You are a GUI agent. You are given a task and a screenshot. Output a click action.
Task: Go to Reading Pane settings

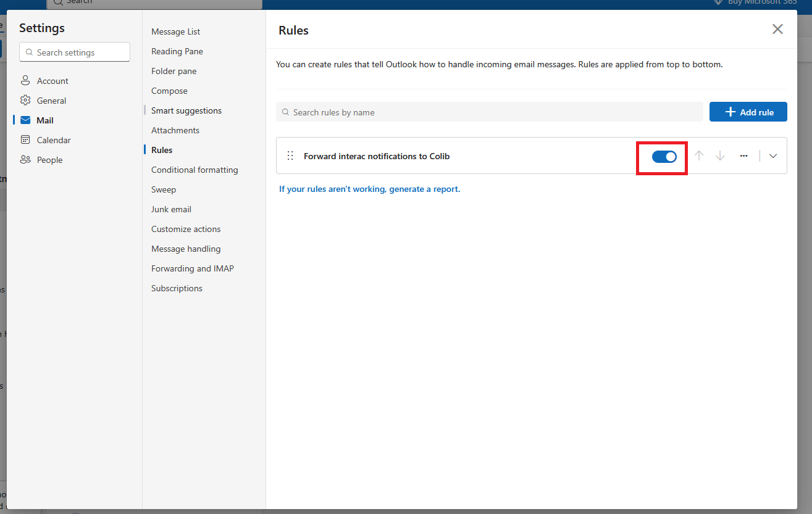[x=177, y=51]
